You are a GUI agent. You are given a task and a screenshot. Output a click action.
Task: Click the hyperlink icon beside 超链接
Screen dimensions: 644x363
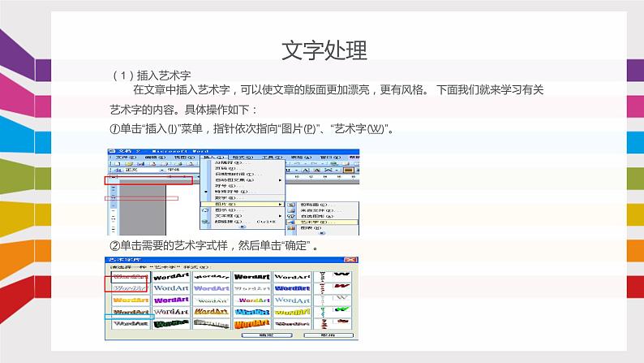pos(205,222)
